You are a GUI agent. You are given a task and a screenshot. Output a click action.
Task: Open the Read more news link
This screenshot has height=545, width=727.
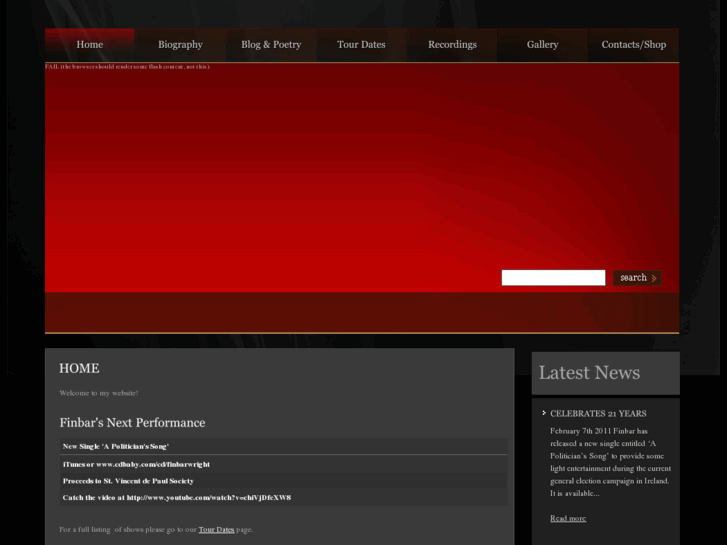[x=568, y=518]
